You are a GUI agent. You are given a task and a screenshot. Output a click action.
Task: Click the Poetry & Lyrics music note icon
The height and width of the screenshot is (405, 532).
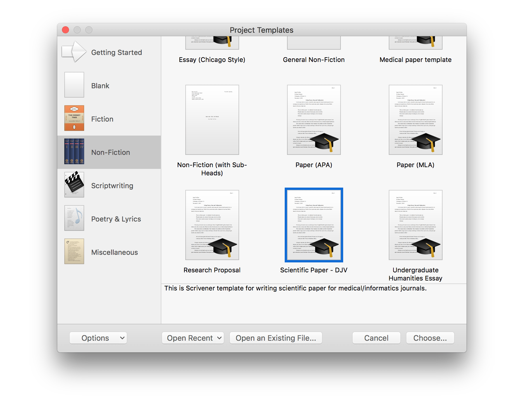pyautogui.click(x=74, y=218)
